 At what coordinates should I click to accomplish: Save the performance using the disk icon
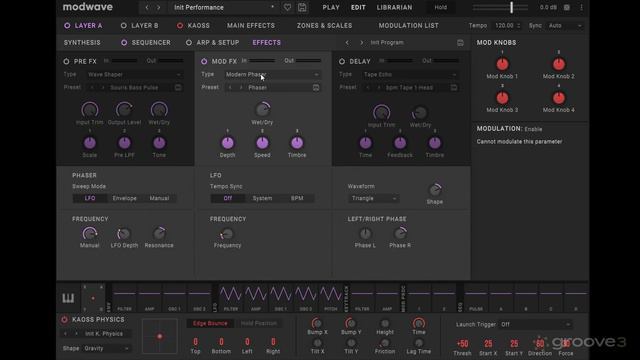click(302, 7)
